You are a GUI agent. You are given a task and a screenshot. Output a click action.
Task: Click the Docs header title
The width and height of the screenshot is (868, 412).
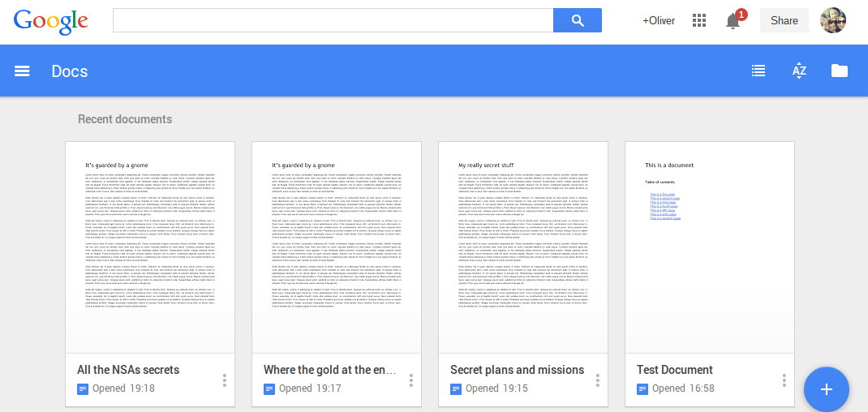70,71
